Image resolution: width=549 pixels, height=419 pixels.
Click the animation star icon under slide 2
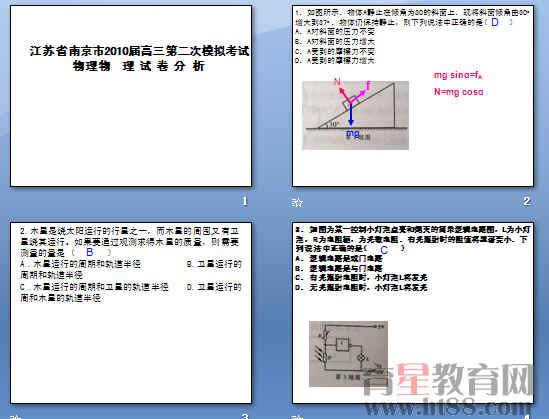coord(297,202)
